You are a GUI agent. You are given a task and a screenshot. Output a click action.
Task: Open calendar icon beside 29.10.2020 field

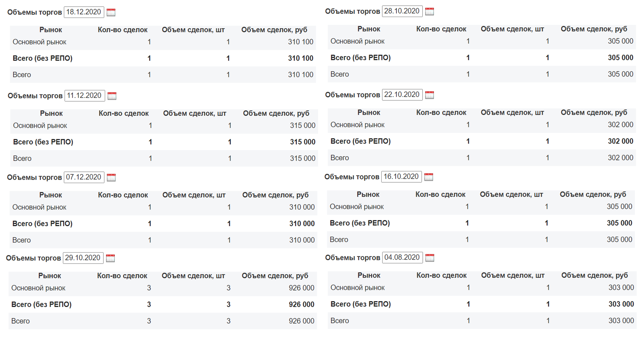click(110, 258)
